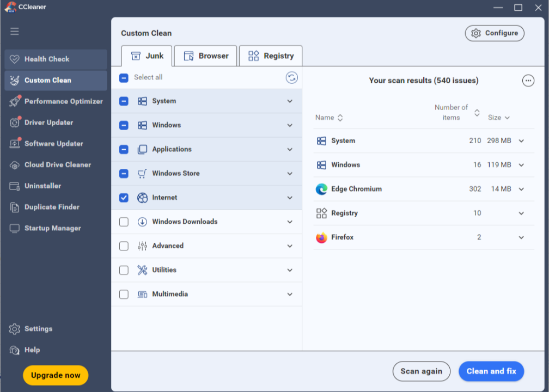Image resolution: width=549 pixels, height=392 pixels.
Task: Click the Windows icon in results list
Action: click(x=321, y=165)
